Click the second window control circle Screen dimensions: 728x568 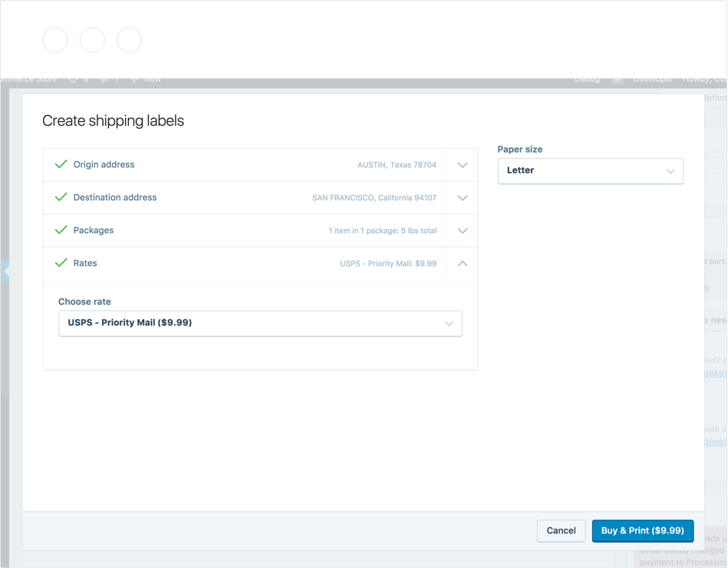tap(92, 40)
